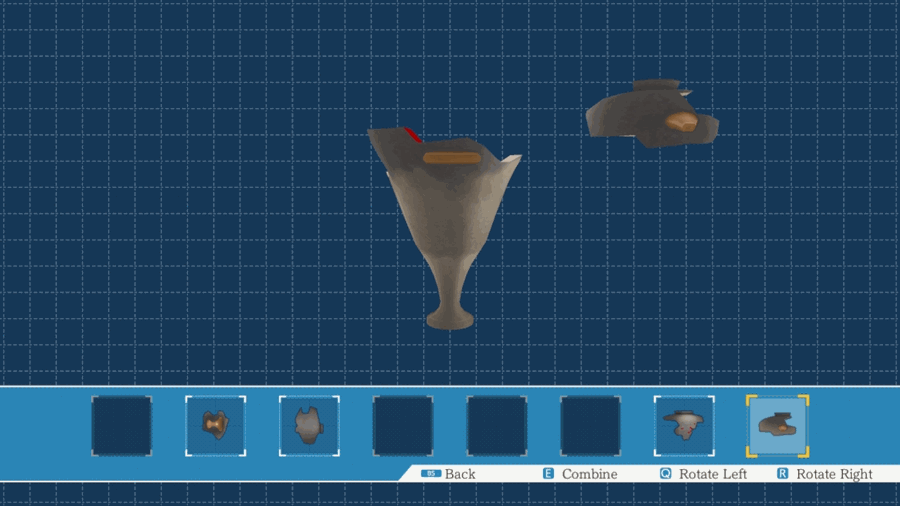Click the Rotate Right button

[824, 474]
